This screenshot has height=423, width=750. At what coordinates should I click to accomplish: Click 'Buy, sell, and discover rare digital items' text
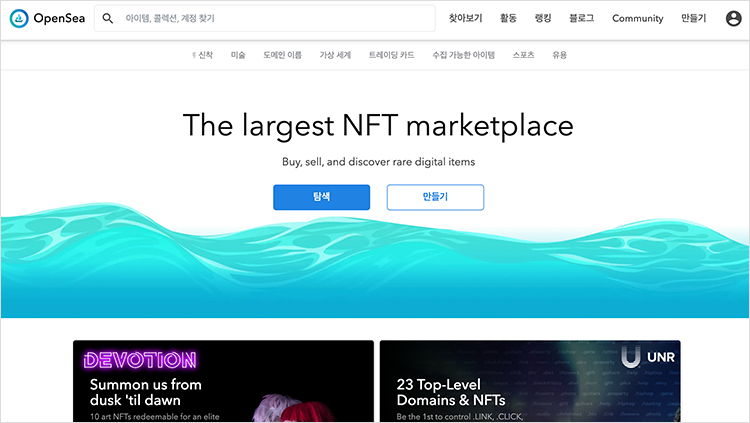click(x=378, y=162)
